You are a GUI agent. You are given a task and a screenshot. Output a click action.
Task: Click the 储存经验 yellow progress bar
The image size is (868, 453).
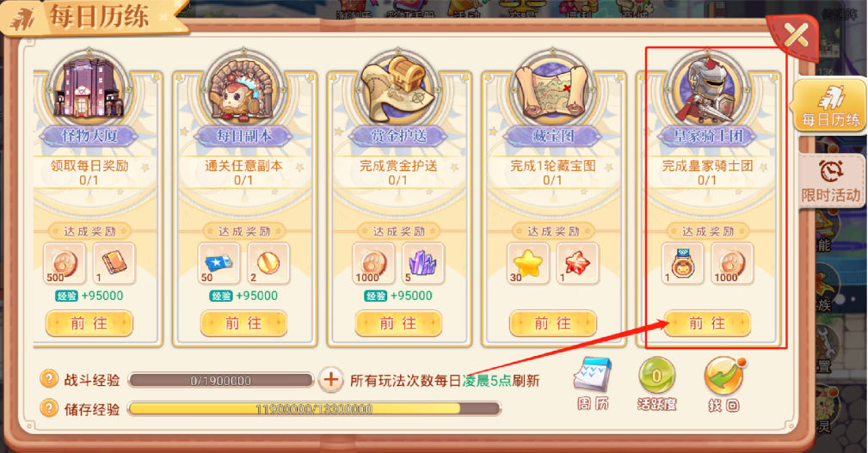click(x=315, y=409)
